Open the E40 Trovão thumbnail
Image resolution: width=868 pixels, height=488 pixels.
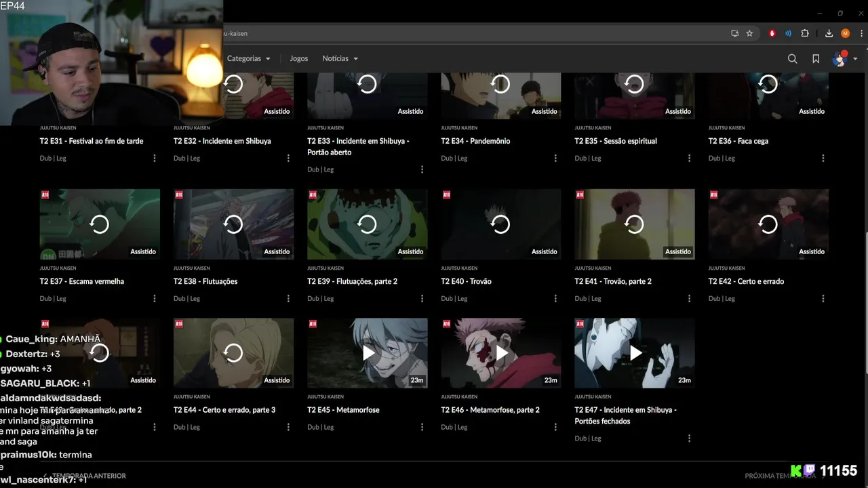500,224
